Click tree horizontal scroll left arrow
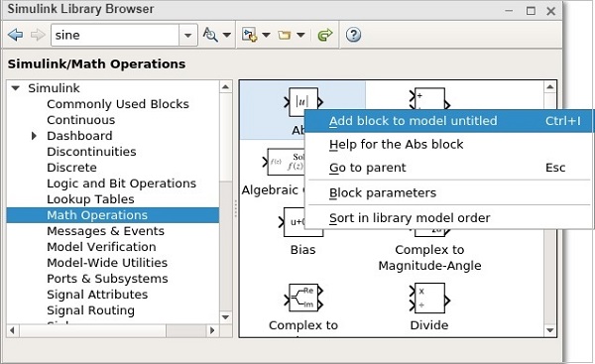 pyautogui.click(x=12, y=330)
